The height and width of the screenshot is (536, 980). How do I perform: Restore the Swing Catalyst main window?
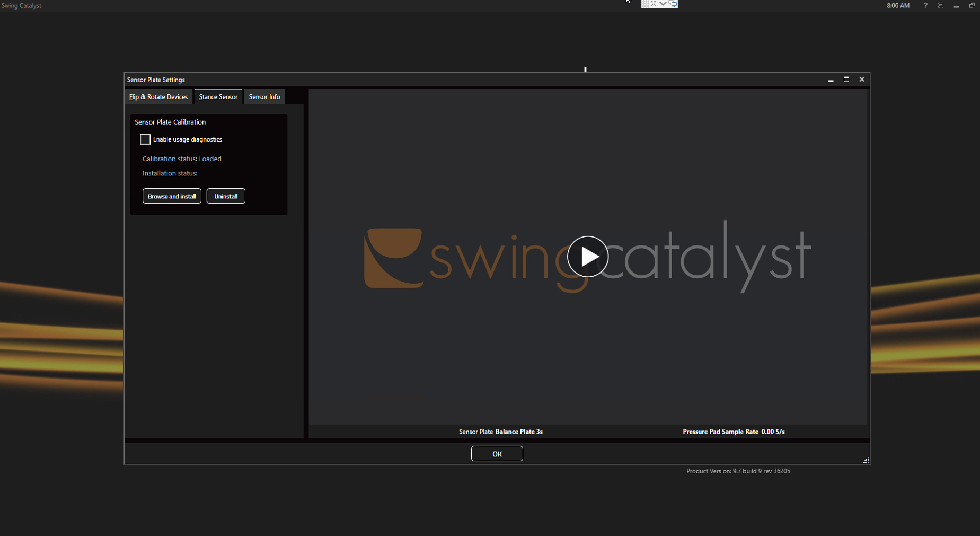click(972, 5)
